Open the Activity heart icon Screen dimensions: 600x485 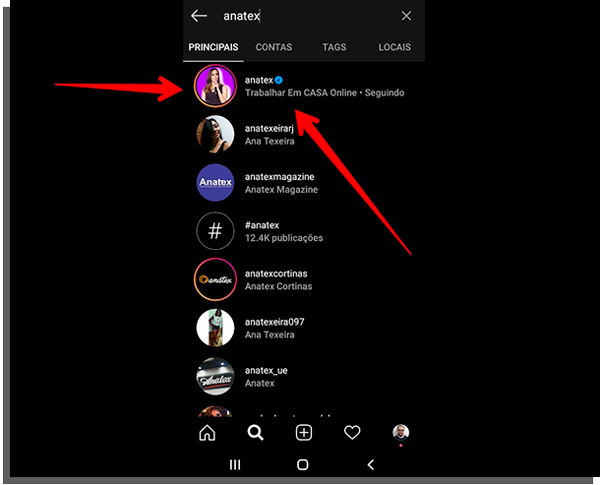[x=352, y=433]
